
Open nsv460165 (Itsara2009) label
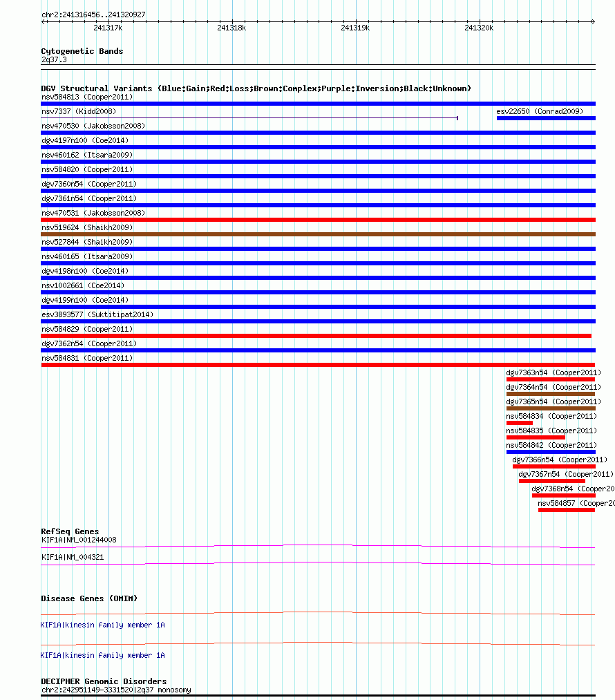pos(87,256)
